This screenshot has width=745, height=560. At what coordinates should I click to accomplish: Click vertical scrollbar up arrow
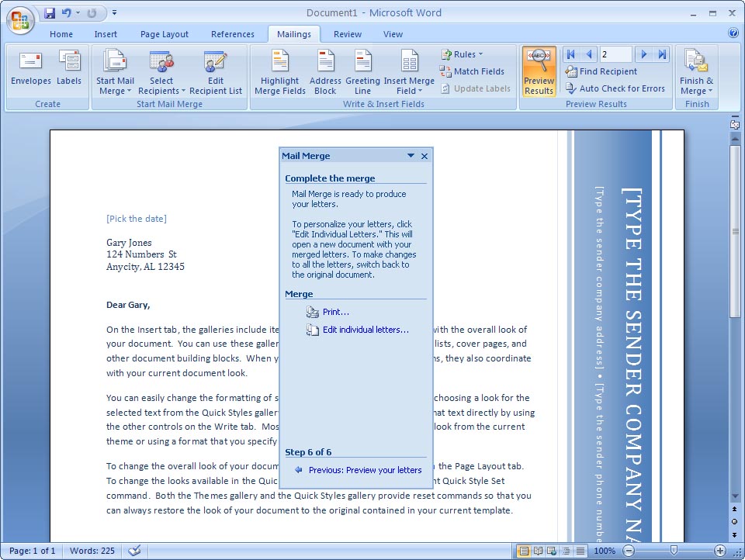[x=735, y=139]
